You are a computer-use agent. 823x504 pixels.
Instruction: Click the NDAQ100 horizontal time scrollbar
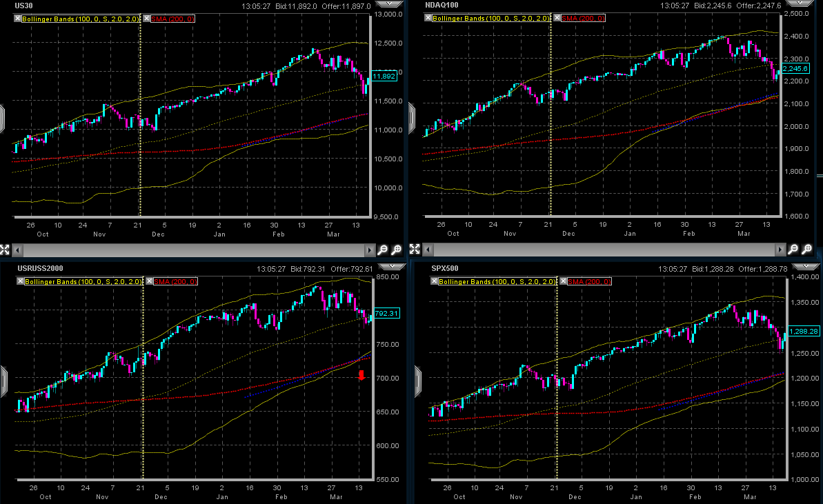tap(604, 250)
